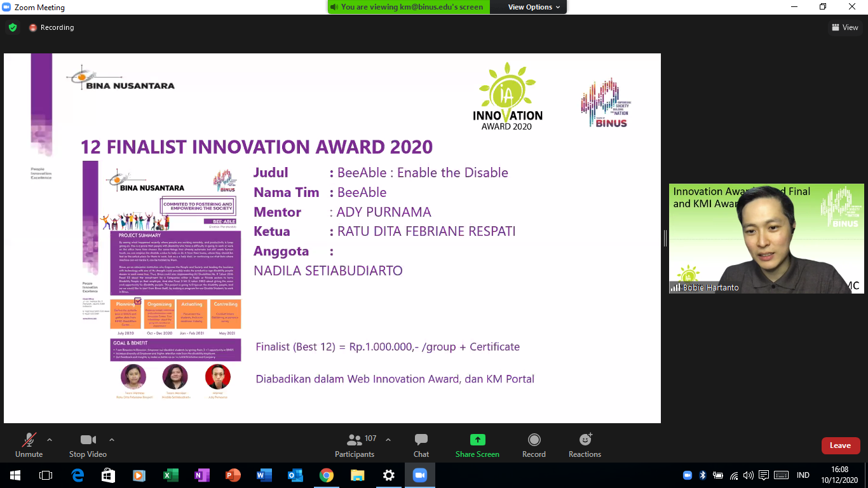Check the battery status tray icon
Viewport: 868px width, 488px height.
pos(718,475)
